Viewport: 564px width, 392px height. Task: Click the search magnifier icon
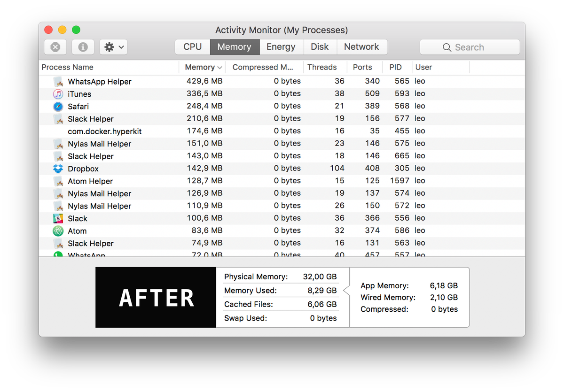(447, 47)
